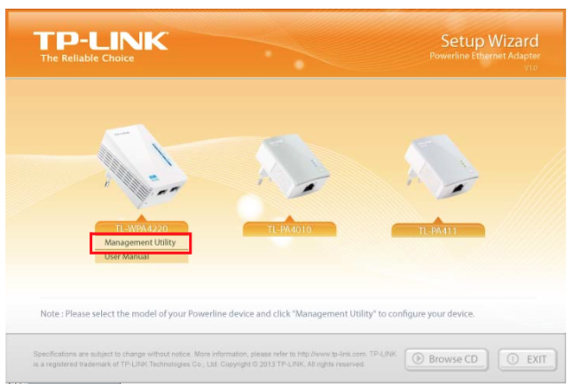Click the triangle pointer above TL-PA4010 label

pyautogui.click(x=289, y=219)
